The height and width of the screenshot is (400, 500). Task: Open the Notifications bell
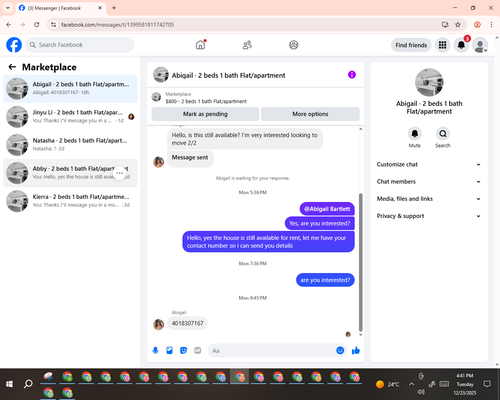(x=461, y=45)
